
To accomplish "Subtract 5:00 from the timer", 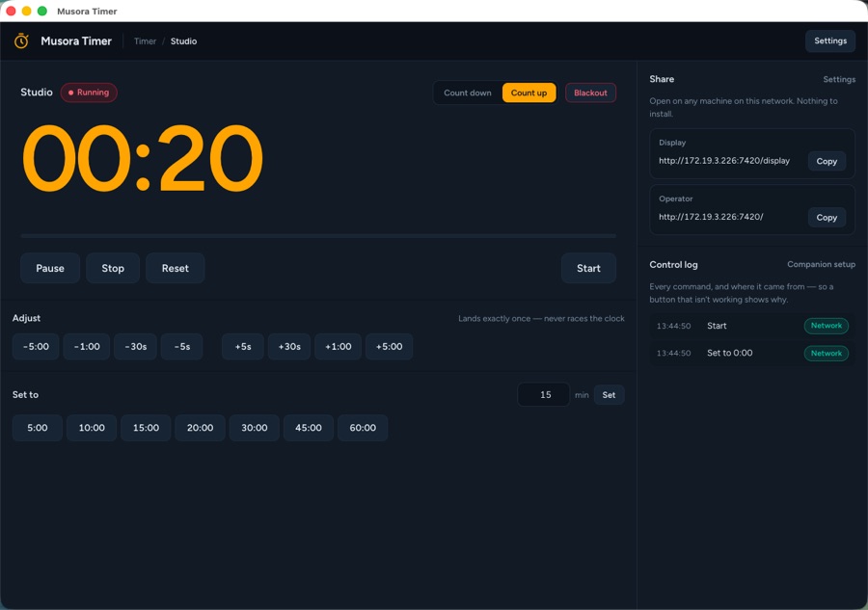I will 36,347.
